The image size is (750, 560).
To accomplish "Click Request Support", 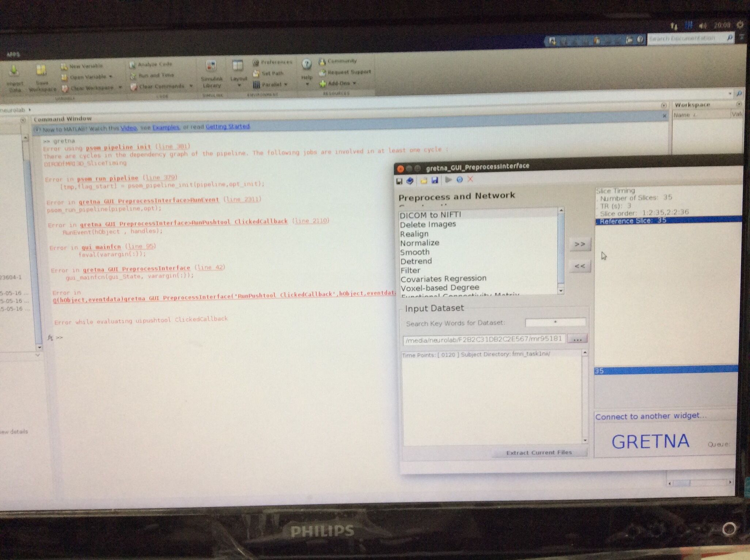I will coord(345,72).
